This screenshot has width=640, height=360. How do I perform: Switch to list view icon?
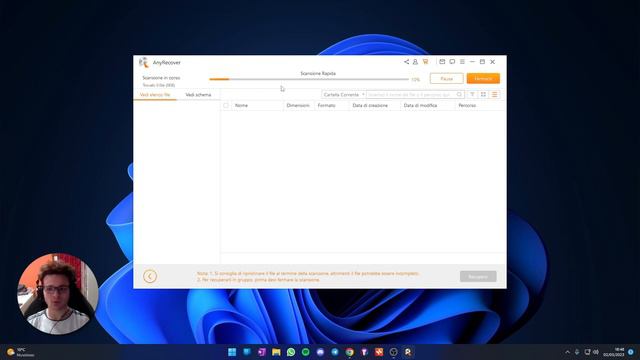[494, 95]
